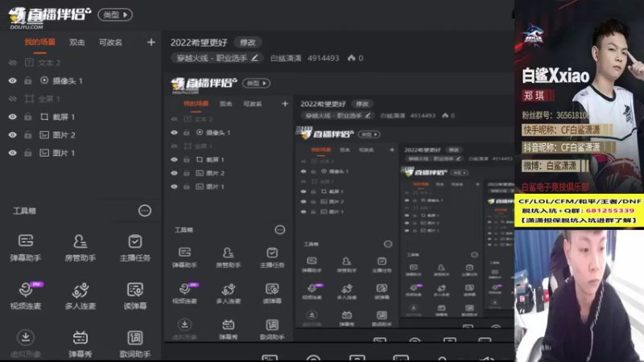Click yellow CF/LOL/CFM group info banner
Viewport: 644px width, 362px height.
pyautogui.click(x=579, y=211)
